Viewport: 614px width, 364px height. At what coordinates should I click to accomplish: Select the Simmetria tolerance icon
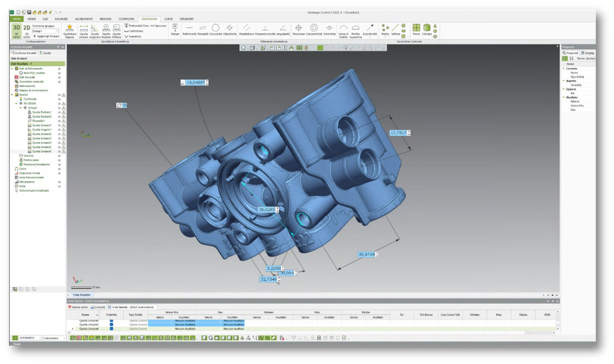tap(329, 28)
